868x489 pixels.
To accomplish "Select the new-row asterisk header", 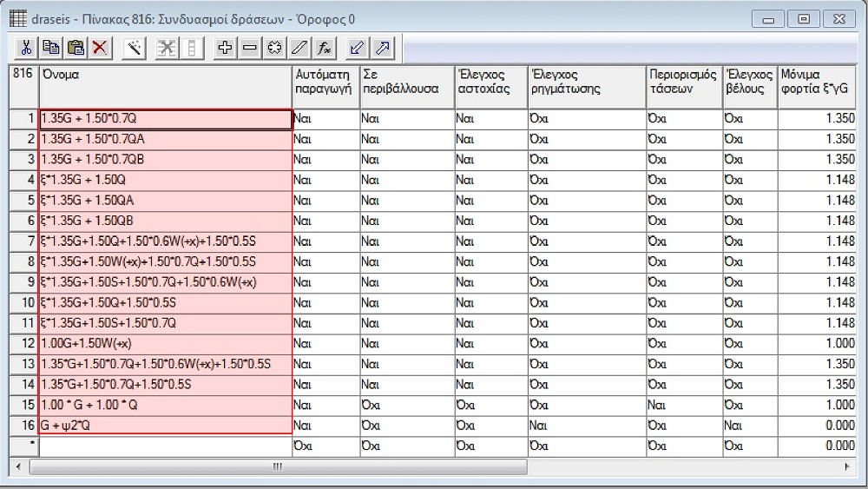I will coord(23,446).
